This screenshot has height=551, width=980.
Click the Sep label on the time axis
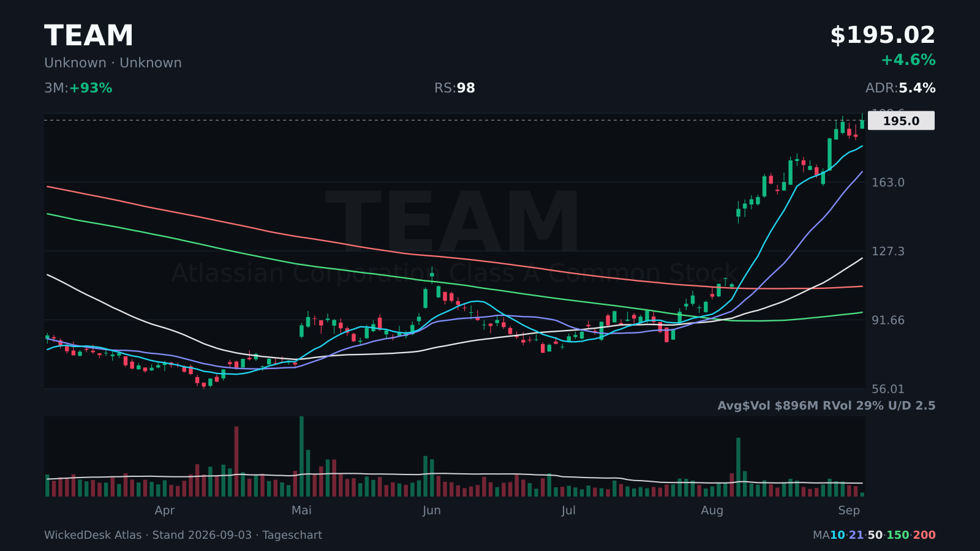pos(849,511)
